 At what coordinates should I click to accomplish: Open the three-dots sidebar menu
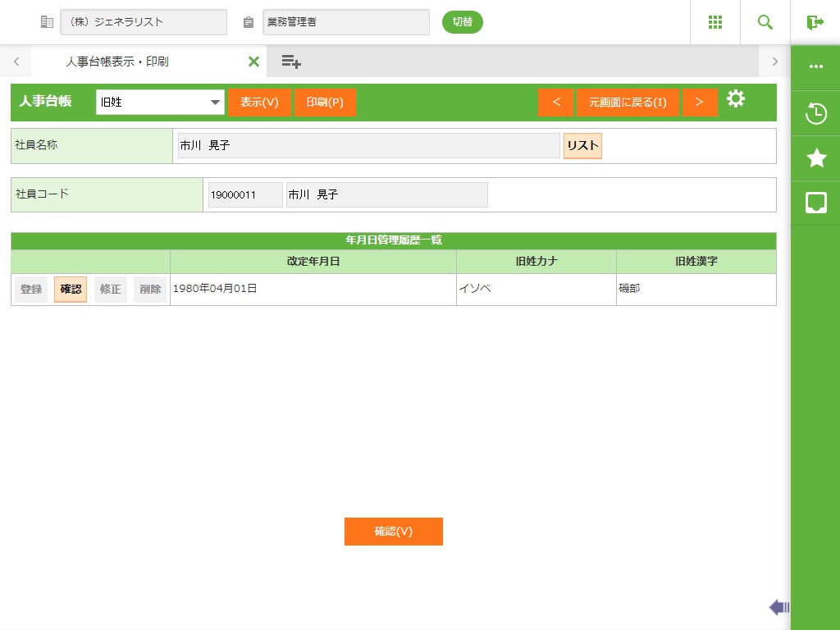tap(816, 66)
